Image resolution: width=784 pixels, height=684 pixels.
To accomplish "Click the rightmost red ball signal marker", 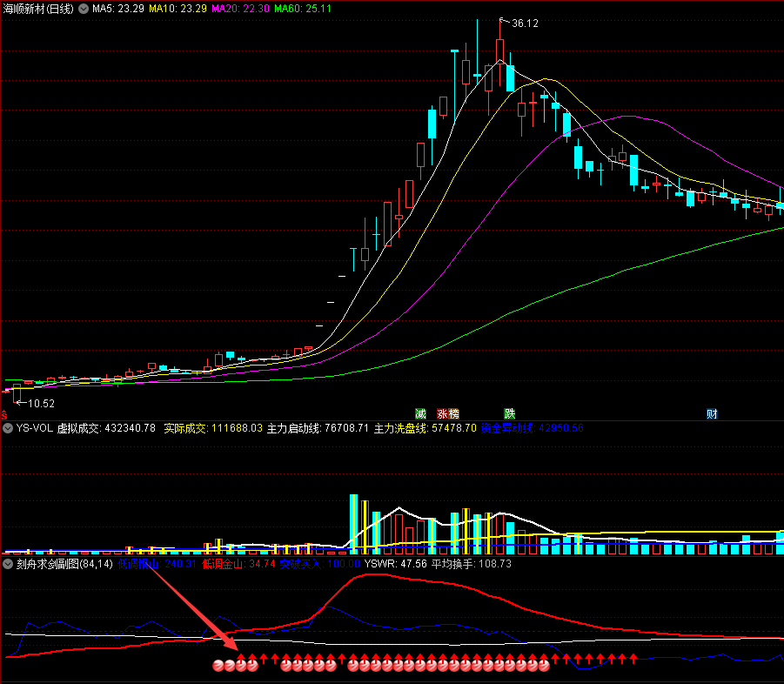I will [544, 666].
